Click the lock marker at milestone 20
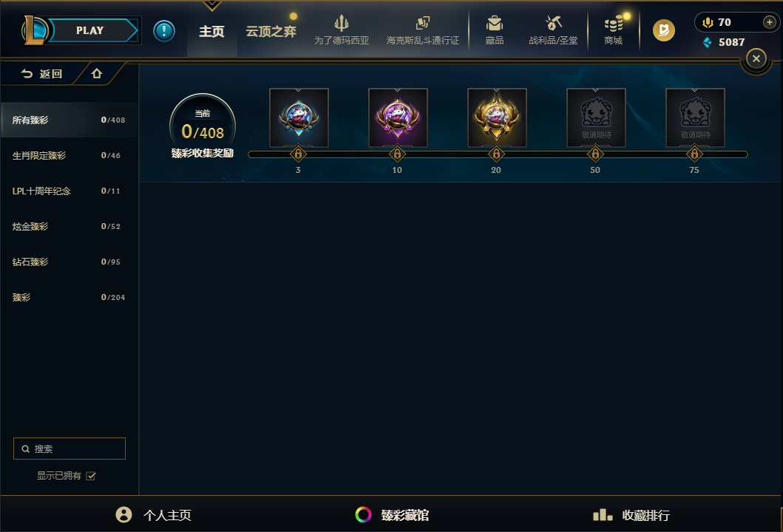This screenshot has width=783, height=532. tap(496, 154)
